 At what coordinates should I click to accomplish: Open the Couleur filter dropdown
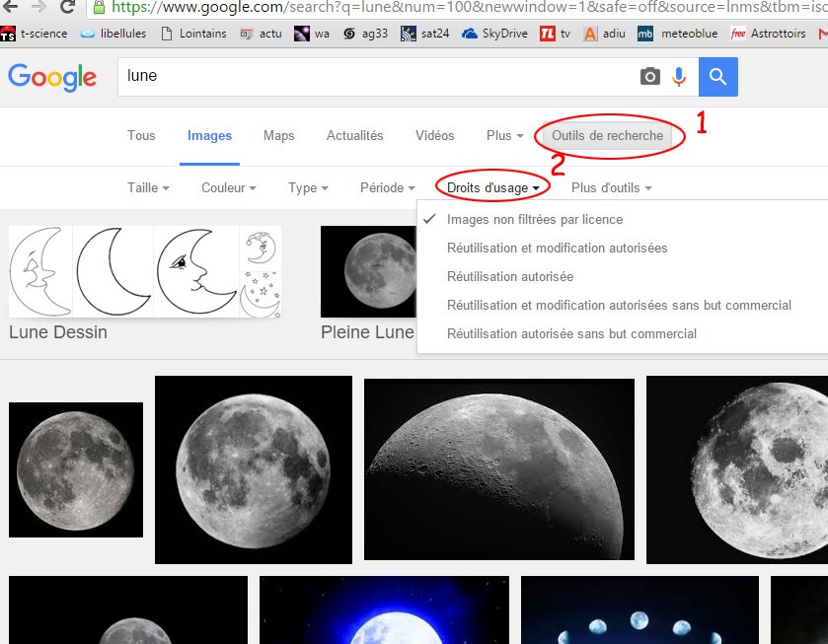tap(229, 188)
